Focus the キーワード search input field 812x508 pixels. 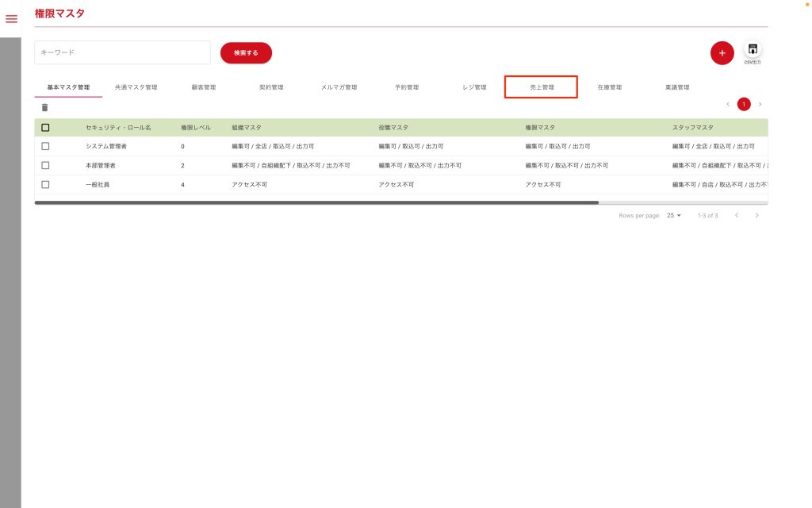point(122,52)
